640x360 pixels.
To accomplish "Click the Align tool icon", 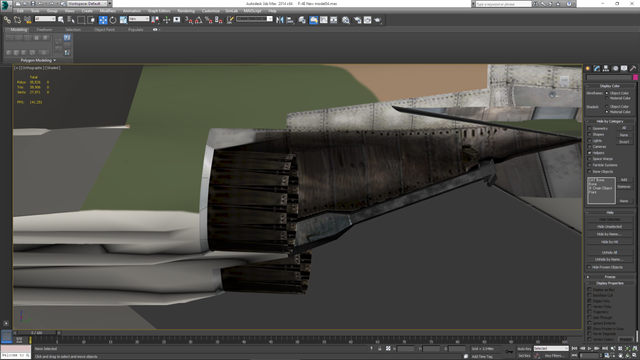I will coord(290,20).
